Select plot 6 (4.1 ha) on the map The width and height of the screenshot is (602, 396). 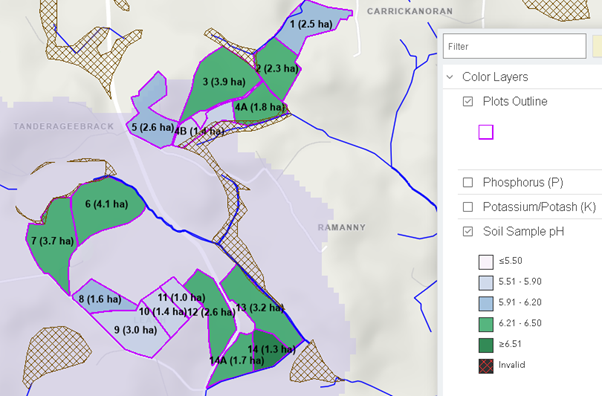pos(106,204)
